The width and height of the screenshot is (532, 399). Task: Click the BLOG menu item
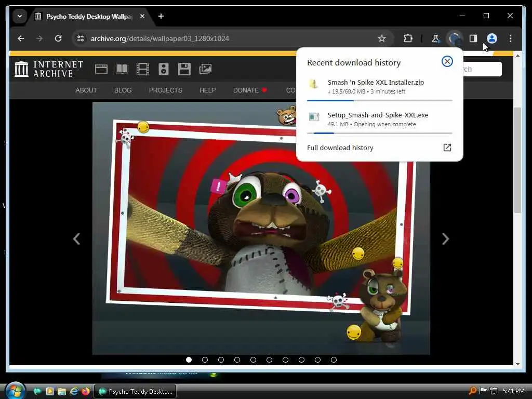point(123,90)
